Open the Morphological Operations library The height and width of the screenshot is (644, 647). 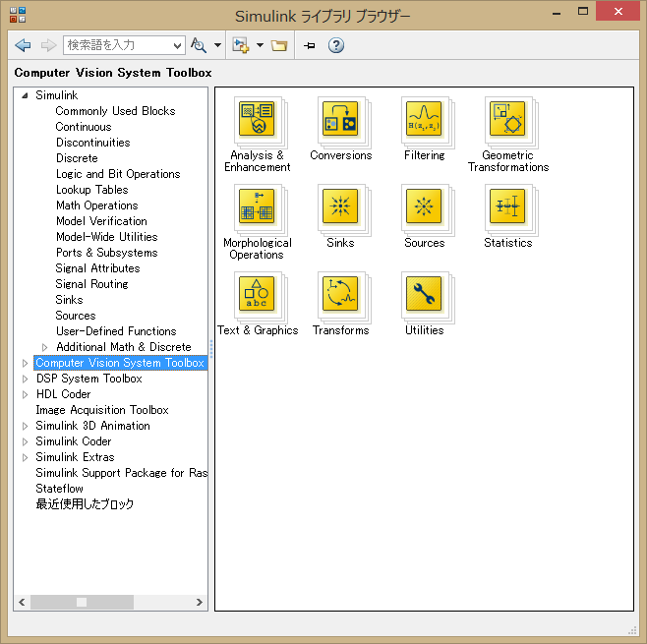click(257, 207)
